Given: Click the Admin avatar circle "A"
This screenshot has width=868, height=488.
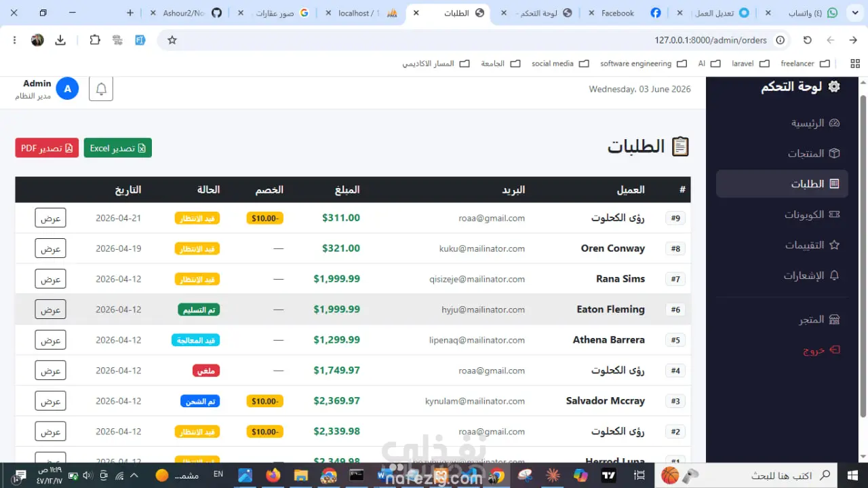Looking at the screenshot, I should 67,89.
